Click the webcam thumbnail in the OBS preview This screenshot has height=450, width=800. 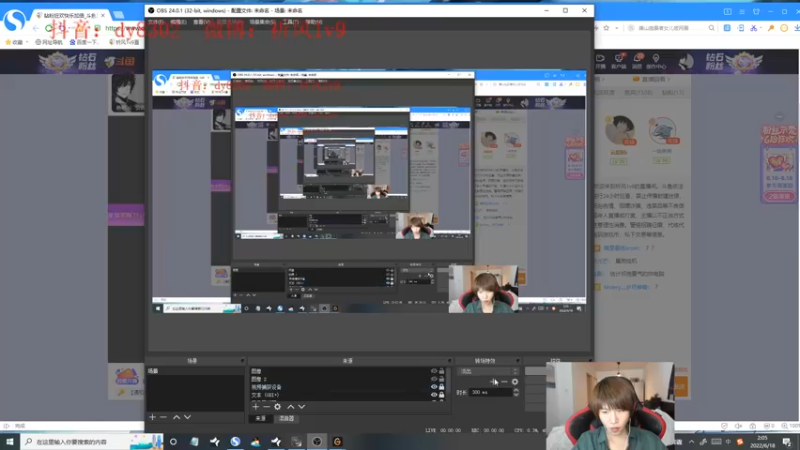click(x=483, y=289)
